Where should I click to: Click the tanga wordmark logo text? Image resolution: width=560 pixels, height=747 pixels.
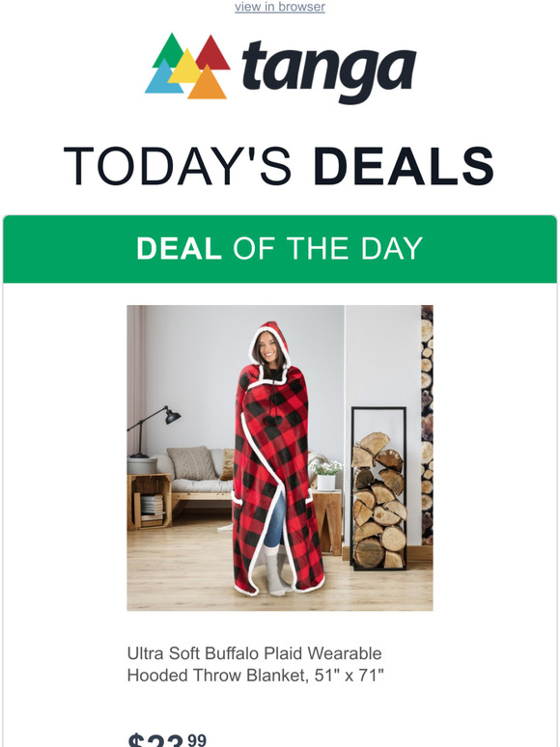coord(329,70)
